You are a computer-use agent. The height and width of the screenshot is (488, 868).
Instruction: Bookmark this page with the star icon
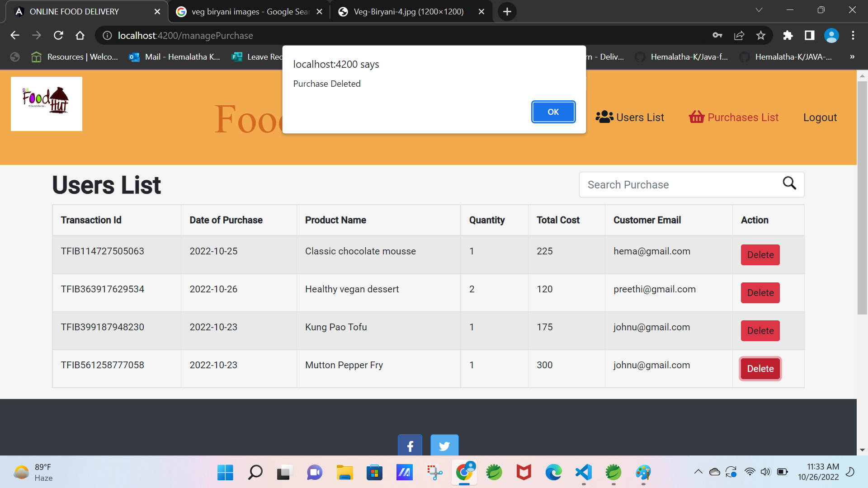(x=761, y=35)
